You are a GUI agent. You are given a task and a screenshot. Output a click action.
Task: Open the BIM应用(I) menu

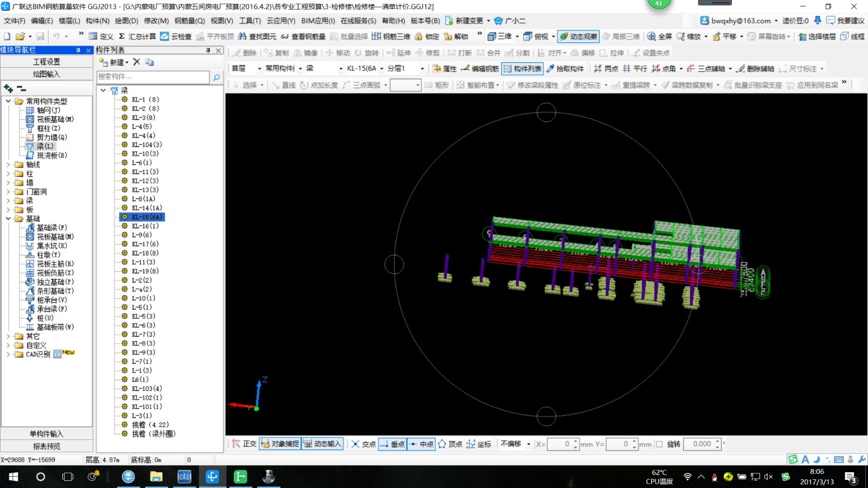pyautogui.click(x=318, y=21)
